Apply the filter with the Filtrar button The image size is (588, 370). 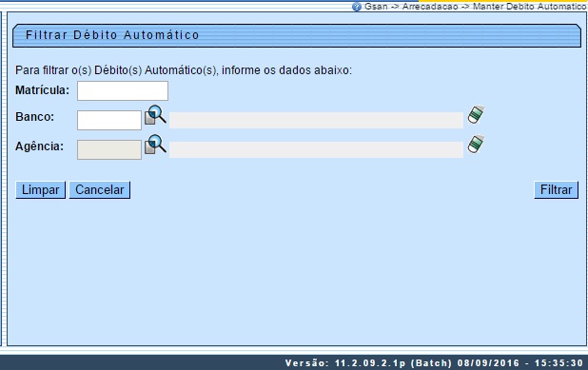[556, 190]
